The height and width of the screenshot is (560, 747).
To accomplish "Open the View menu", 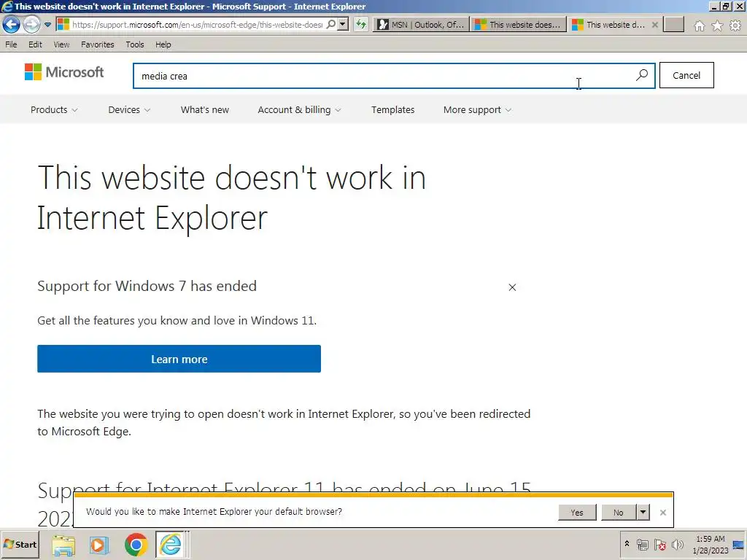I will [x=61, y=44].
